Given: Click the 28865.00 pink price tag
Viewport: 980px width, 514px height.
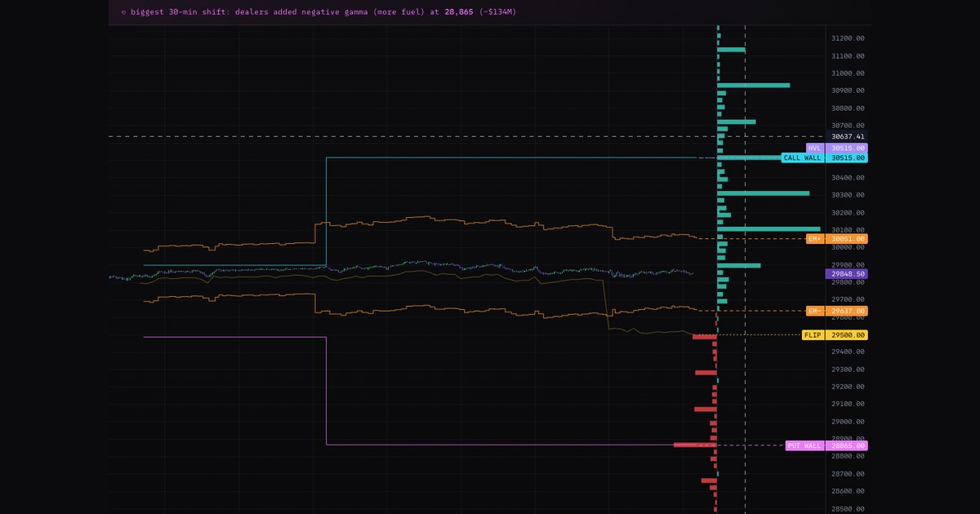Looking at the screenshot, I should point(848,445).
